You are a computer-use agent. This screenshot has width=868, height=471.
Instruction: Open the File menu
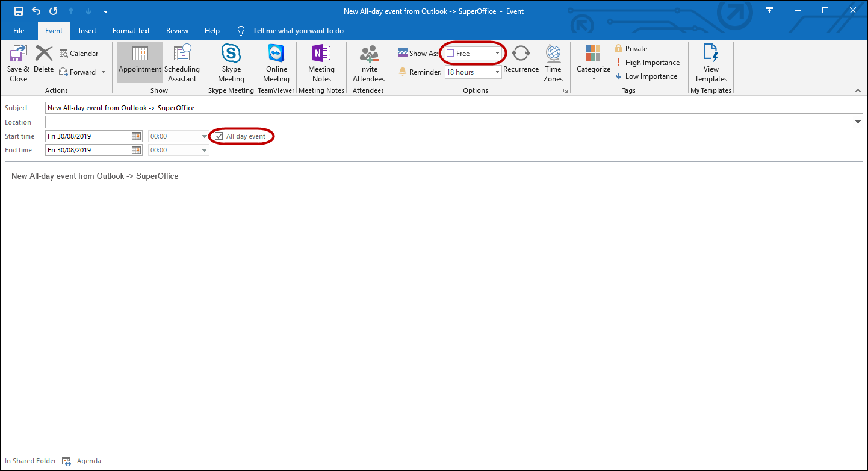click(19, 31)
